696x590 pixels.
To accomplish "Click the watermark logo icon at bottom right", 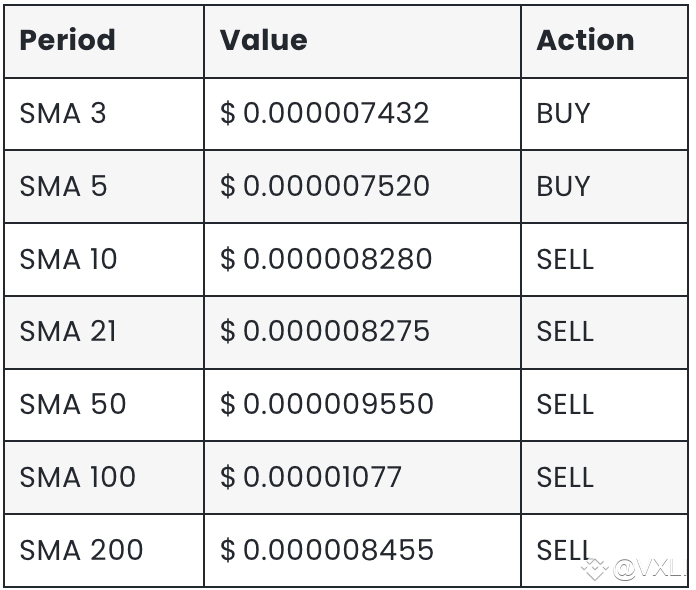I will pyautogui.click(x=596, y=570).
